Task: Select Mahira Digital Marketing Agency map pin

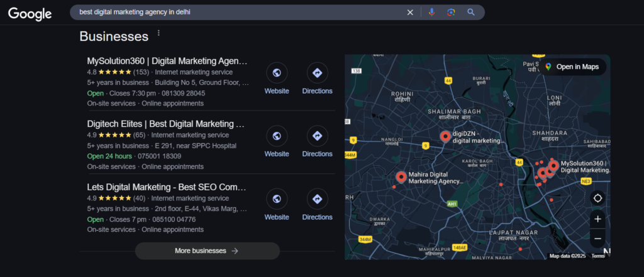Action: (x=401, y=177)
